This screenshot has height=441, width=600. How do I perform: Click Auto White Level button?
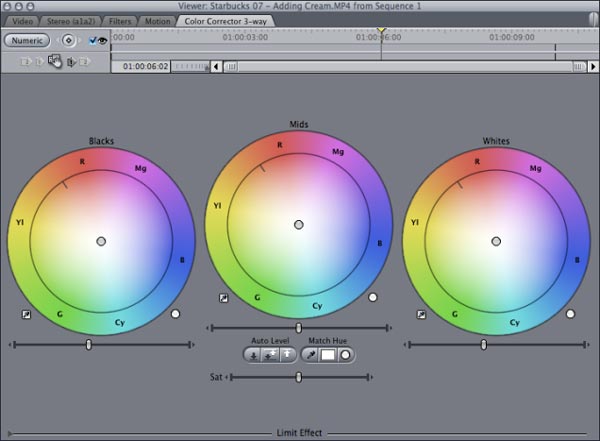coord(288,355)
